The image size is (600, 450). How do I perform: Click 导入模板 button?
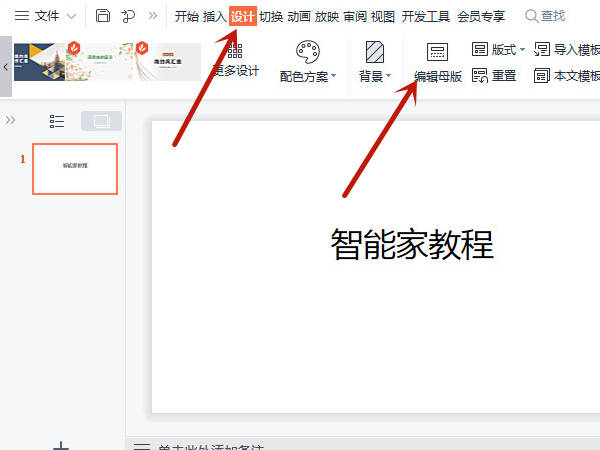(x=567, y=49)
